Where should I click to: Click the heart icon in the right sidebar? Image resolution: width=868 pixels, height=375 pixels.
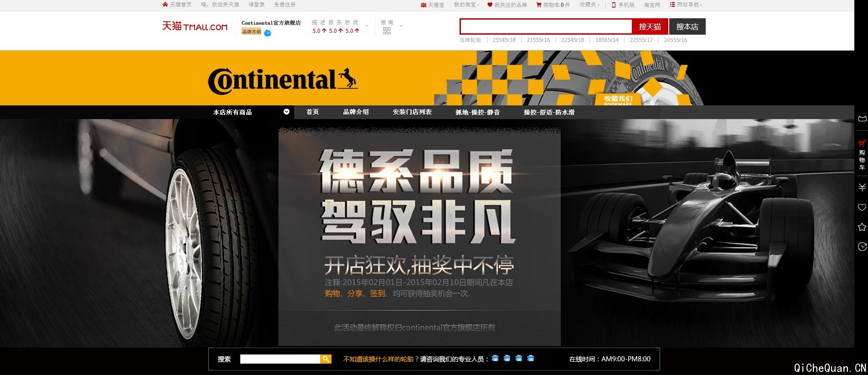pos(862,207)
